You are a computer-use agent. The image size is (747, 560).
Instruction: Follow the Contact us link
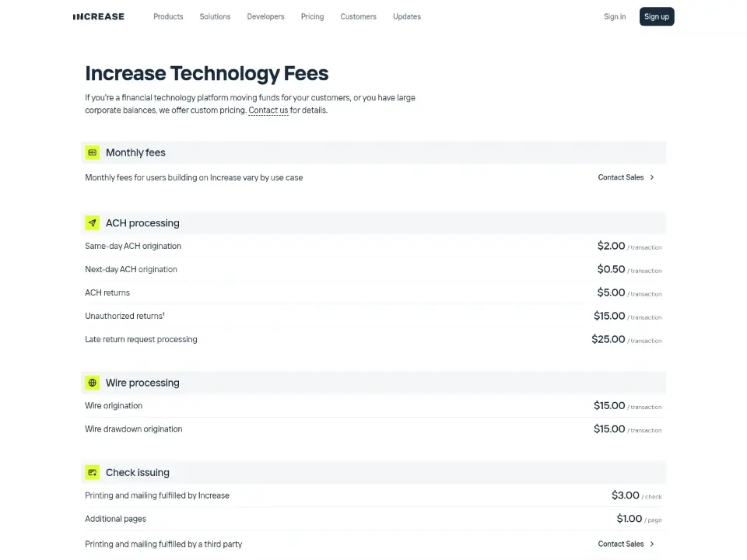point(268,110)
